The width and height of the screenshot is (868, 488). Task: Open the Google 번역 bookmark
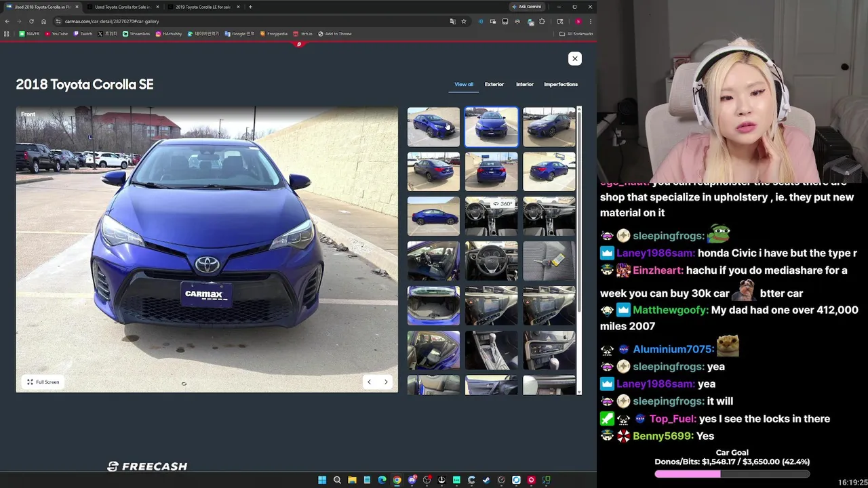pyautogui.click(x=239, y=33)
